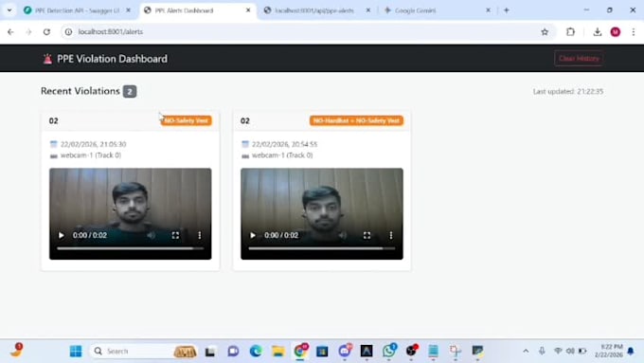
Task: Click the Last updated 21:22:35 text
Action: pyautogui.click(x=568, y=91)
